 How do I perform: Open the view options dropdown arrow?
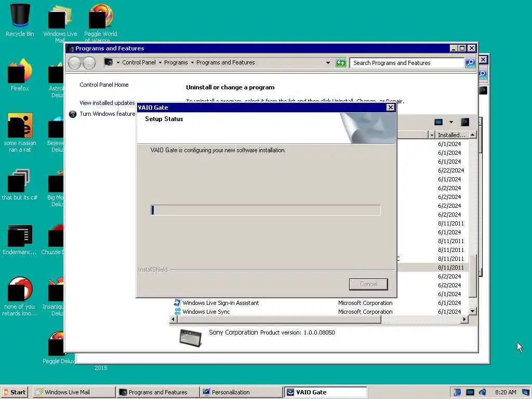tap(451, 122)
